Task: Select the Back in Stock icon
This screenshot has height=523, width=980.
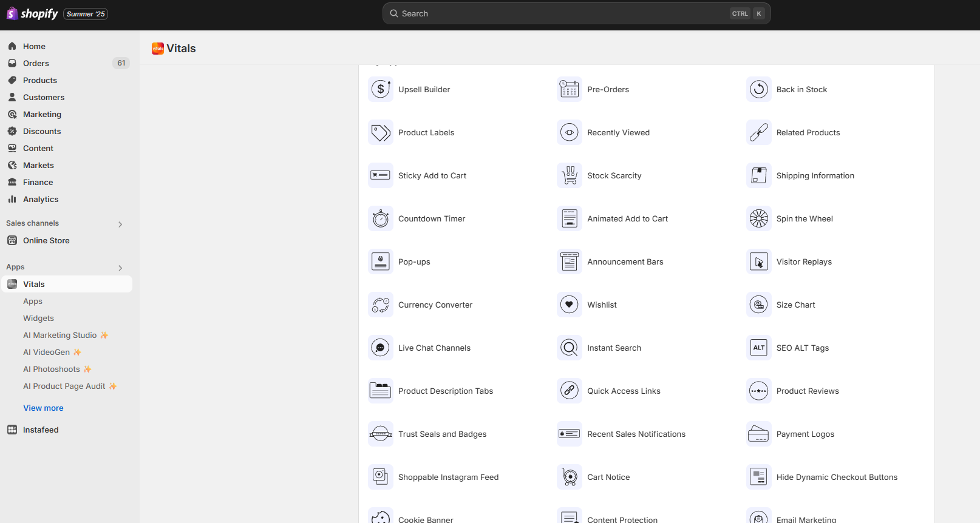Action: click(759, 89)
